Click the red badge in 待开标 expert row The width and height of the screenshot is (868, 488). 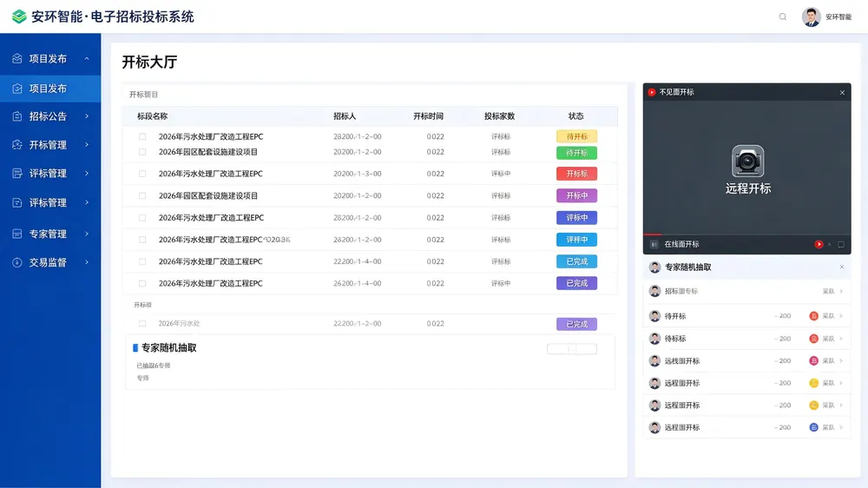click(814, 316)
